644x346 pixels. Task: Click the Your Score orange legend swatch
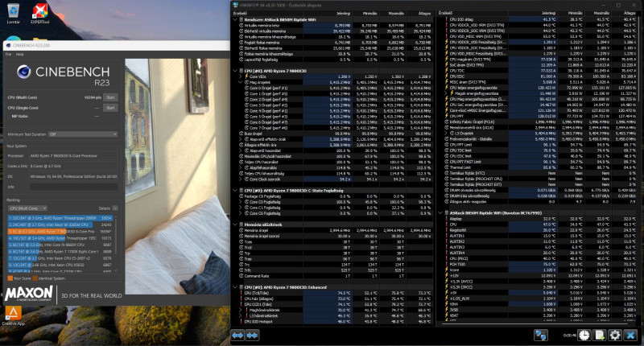click(x=10, y=278)
